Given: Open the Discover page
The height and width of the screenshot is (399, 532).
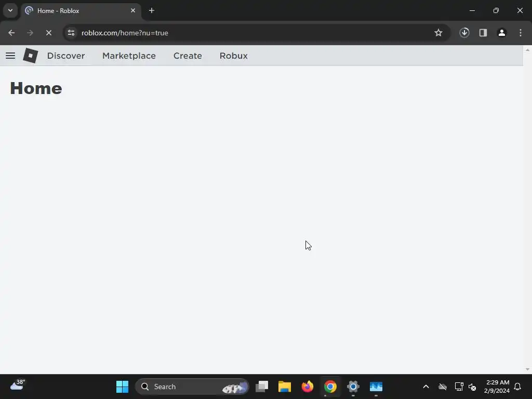Looking at the screenshot, I should 66,56.
